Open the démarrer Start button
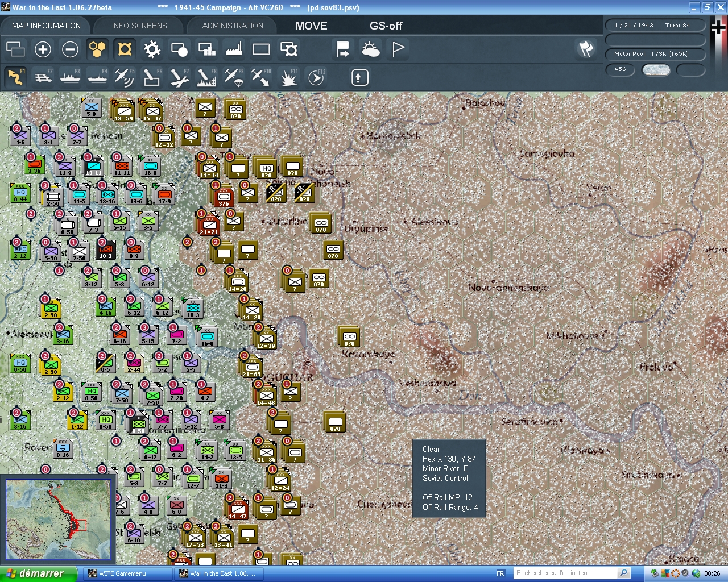 (39, 573)
